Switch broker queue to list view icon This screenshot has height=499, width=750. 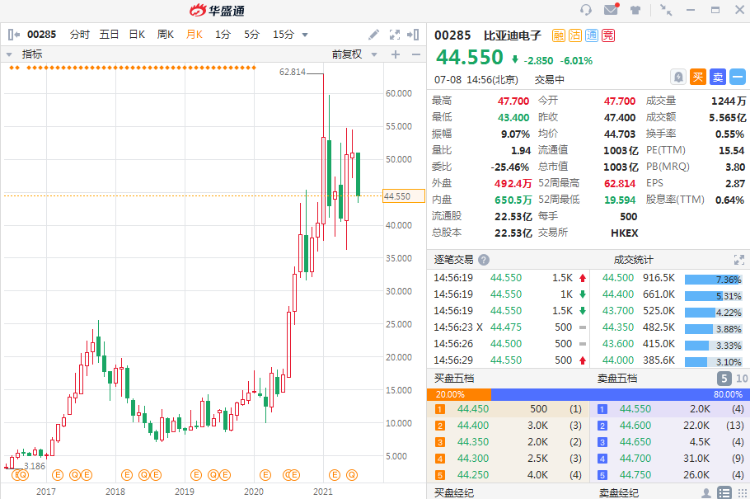(x=724, y=493)
